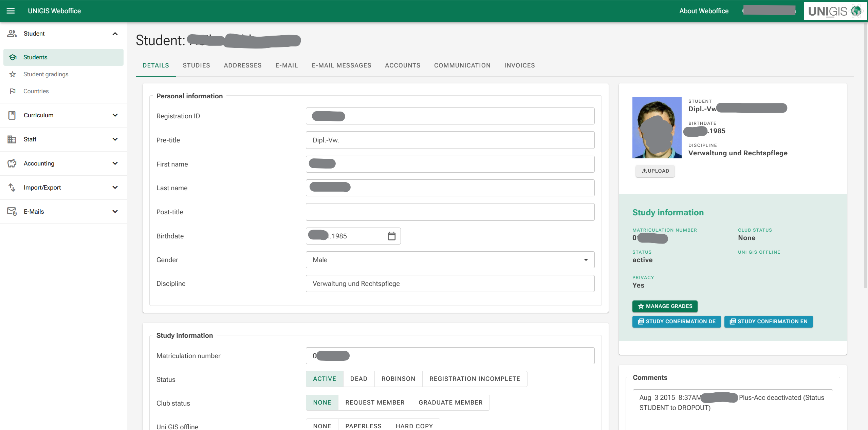Switch to the E-MAIL tab
The width and height of the screenshot is (868, 430).
[x=287, y=65]
